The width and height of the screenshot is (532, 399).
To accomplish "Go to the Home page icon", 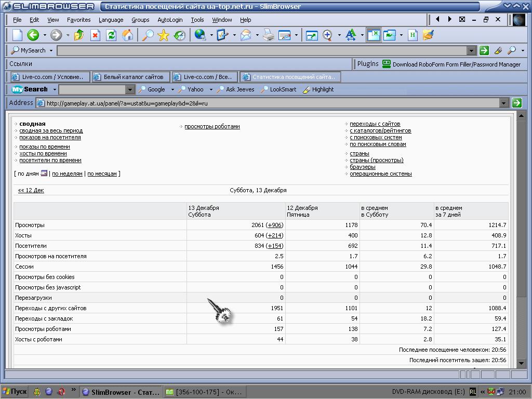I will [127, 35].
